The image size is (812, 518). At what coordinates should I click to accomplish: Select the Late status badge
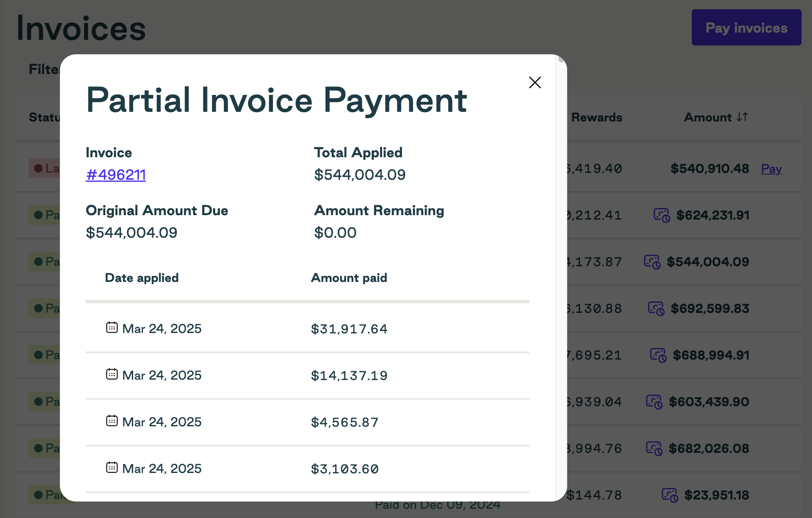click(45, 168)
